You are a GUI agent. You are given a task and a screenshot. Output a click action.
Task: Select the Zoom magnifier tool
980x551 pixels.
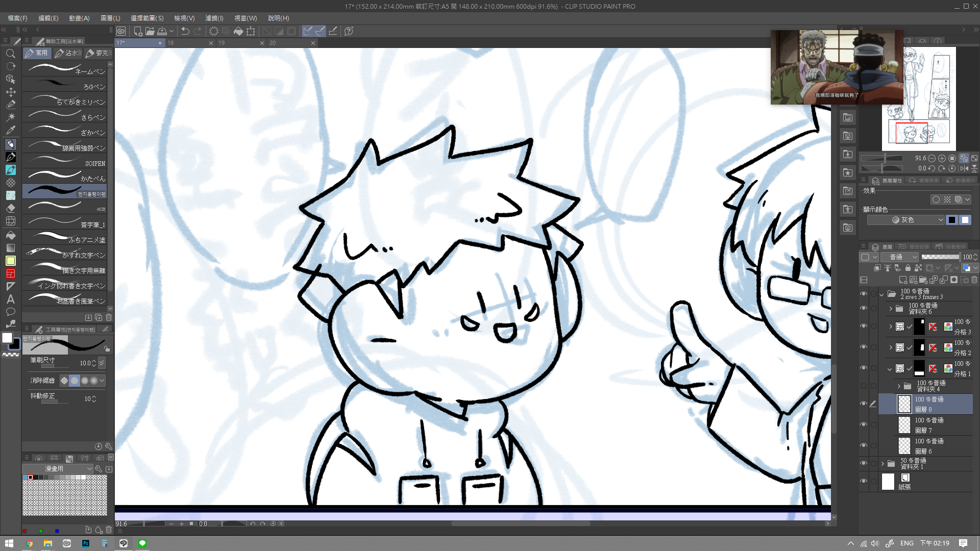10,54
